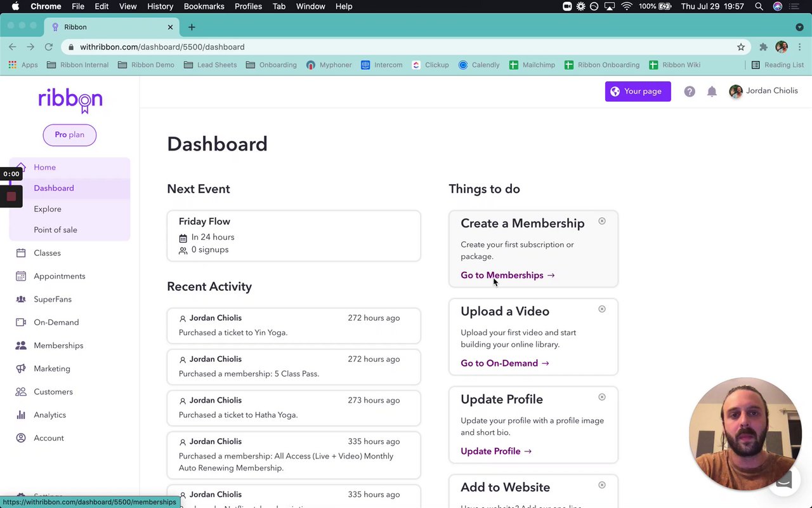Click the Your page button
812x508 pixels.
[638, 91]
